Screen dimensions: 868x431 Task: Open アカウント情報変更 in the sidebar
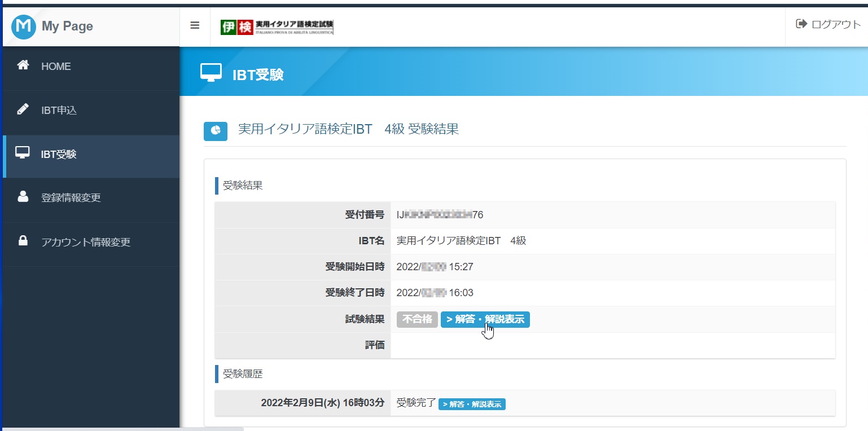(x=91, y=243)
